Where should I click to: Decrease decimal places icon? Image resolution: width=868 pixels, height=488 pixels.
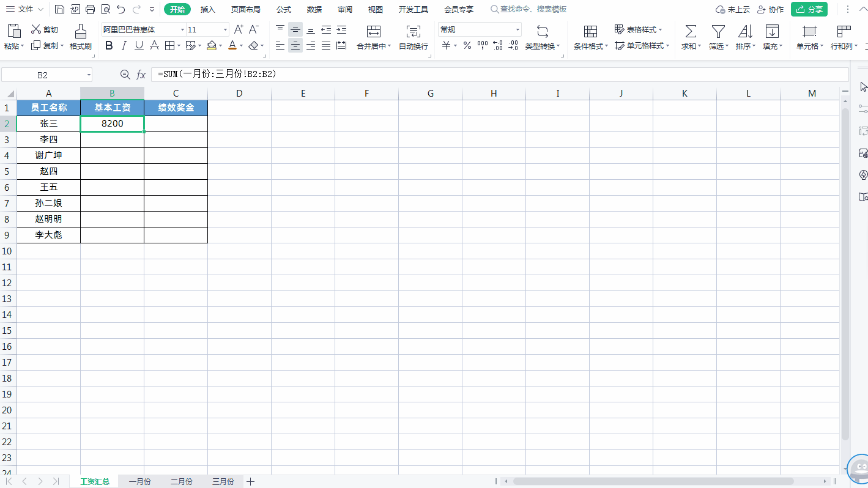[x=513, y=45]
